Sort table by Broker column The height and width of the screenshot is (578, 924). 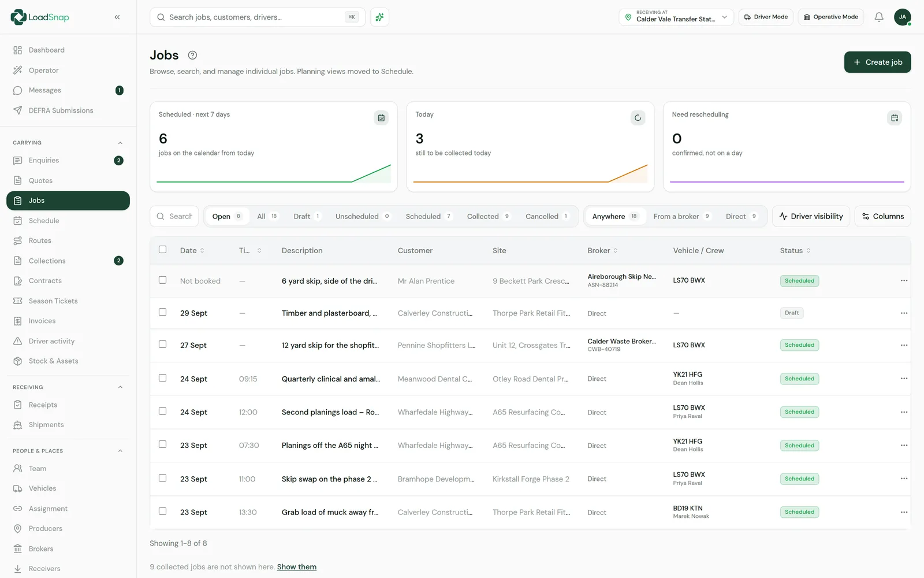pos(602,251)
